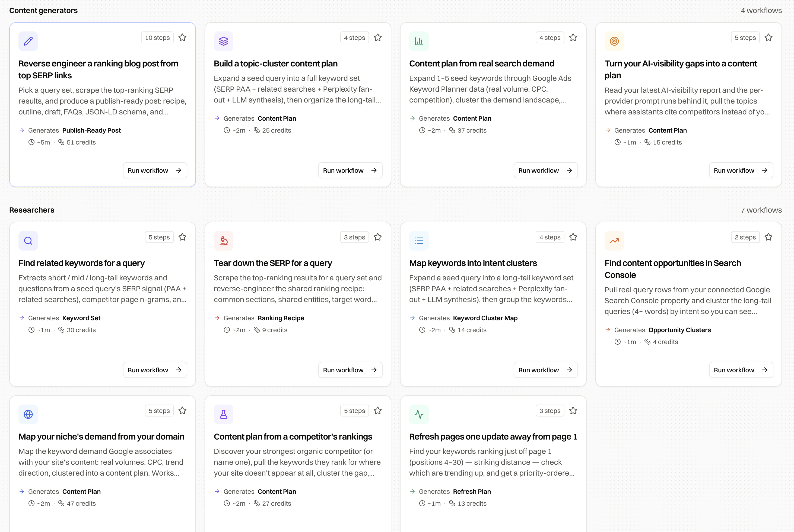Favorite the Tear down the SERP workflow
The width and height of the screenshot is (794, 532).
378,237
